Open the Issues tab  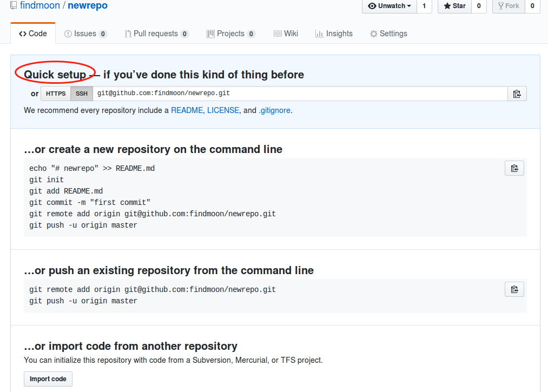click(x=85, y=34)
